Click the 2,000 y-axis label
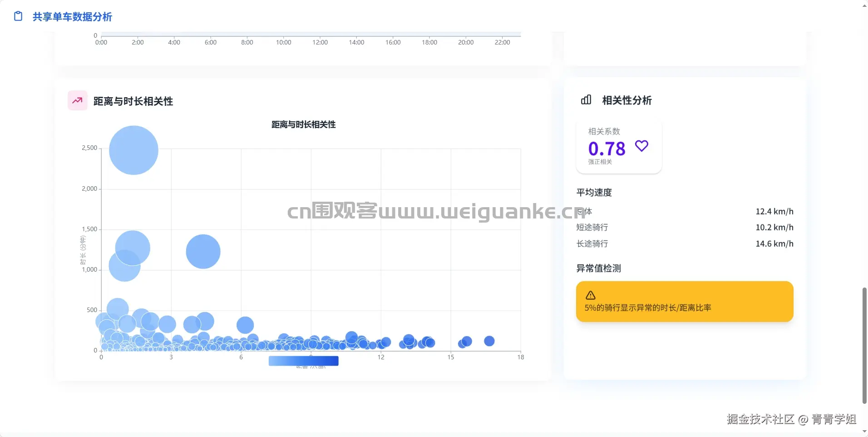 tap(89, 189)
